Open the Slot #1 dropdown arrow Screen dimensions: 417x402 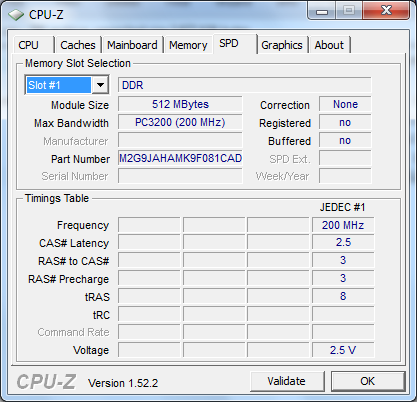[x=100, y=85]
